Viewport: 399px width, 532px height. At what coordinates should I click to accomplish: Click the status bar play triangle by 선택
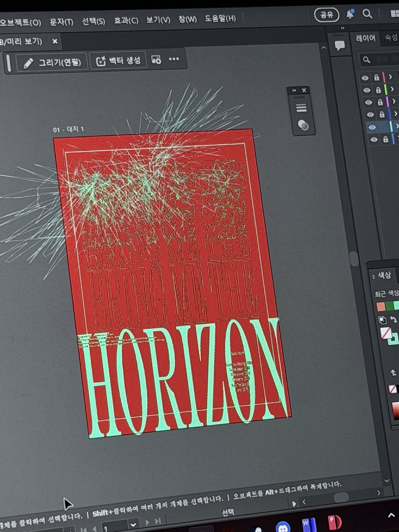point(293,504)
